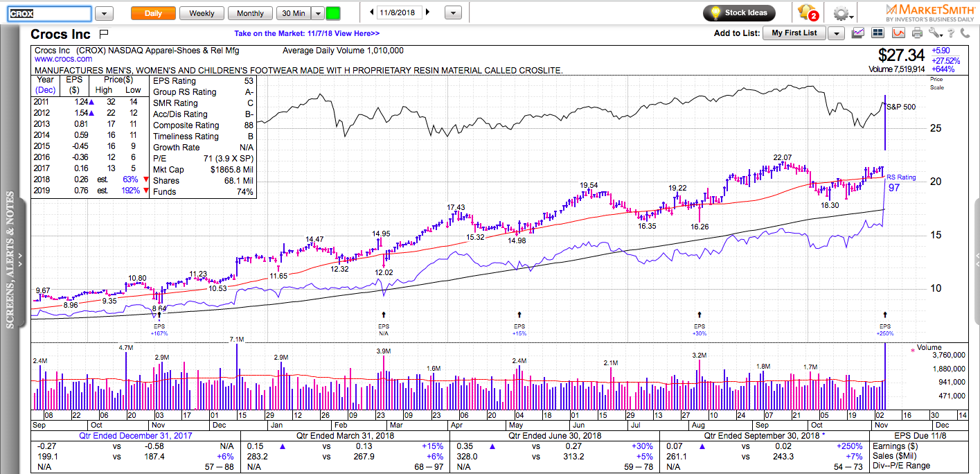Click the EPS +250% marker on chart
Viewport: 980px width, 474px height.
(x=885, y=325)
